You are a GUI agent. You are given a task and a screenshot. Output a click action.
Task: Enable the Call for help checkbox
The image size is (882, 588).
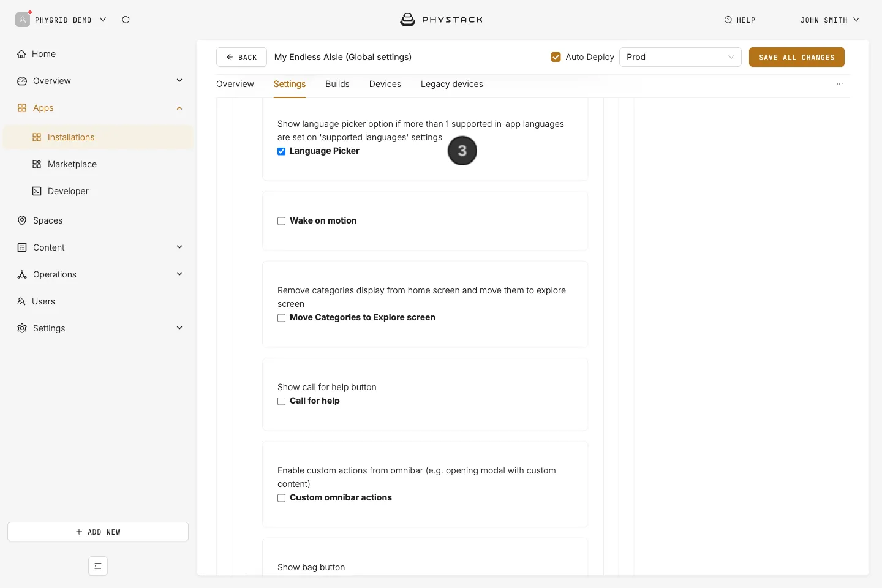[x=282, y=401]
